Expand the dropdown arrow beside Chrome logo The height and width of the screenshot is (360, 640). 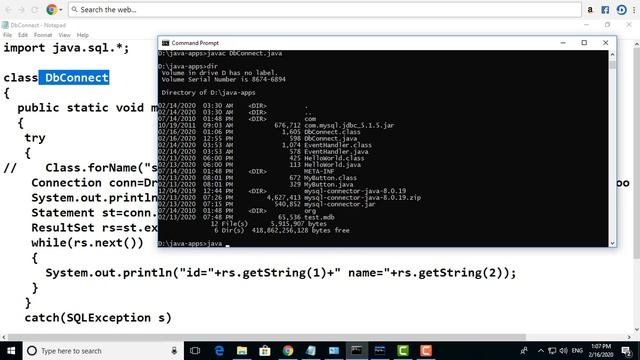coord(61,10)
